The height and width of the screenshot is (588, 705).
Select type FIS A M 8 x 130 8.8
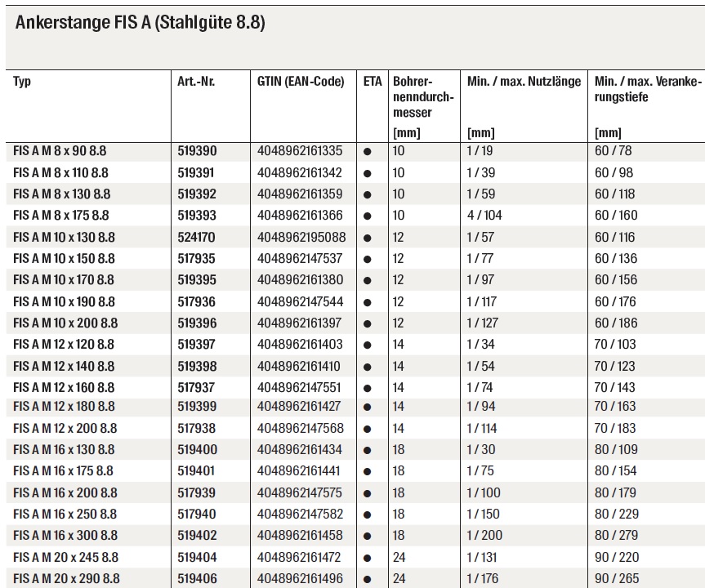pyautogui.click(x=61, y=194)
